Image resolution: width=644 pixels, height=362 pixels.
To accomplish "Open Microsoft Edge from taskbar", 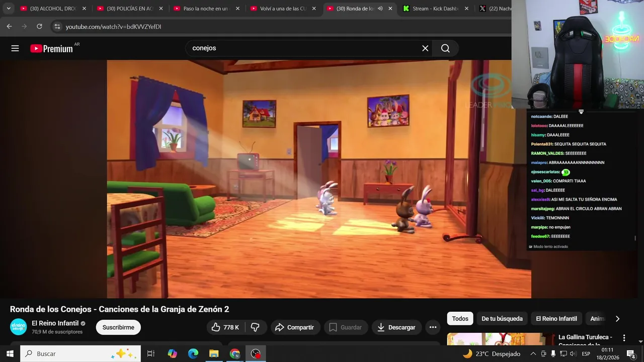I will click(x=193, y=353).
